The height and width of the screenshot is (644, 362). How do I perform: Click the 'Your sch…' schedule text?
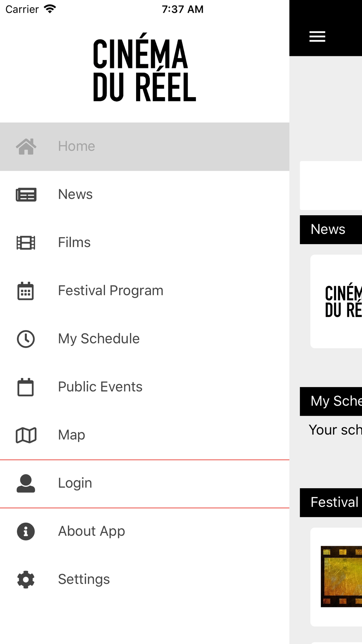click(335, 430)
